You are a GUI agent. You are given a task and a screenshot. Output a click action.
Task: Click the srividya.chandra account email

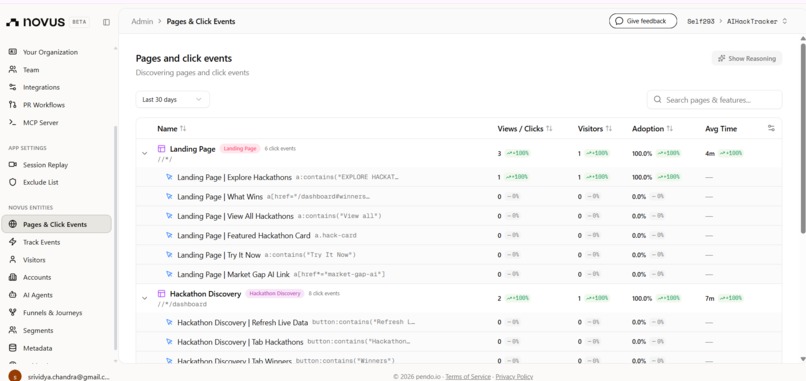coord(68,377)
